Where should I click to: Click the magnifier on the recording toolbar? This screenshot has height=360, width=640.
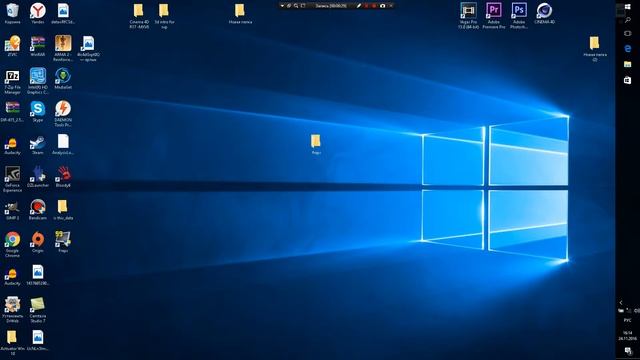296,6
